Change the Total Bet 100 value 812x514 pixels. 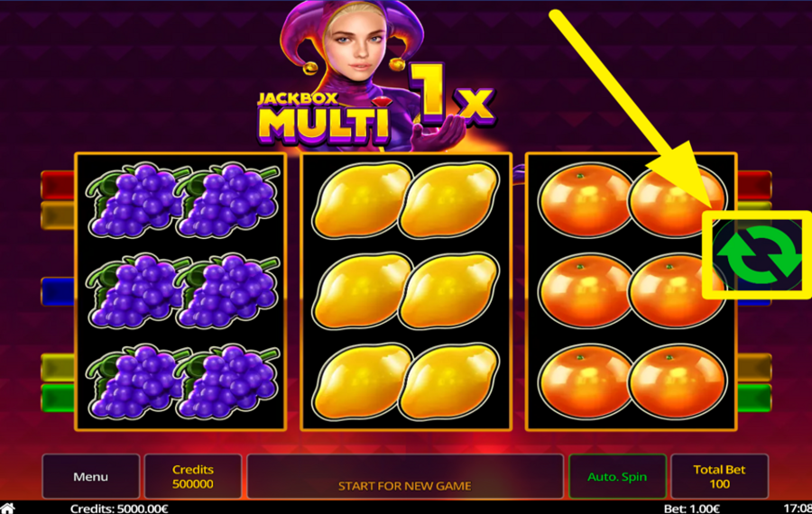[x=719, y=476]
